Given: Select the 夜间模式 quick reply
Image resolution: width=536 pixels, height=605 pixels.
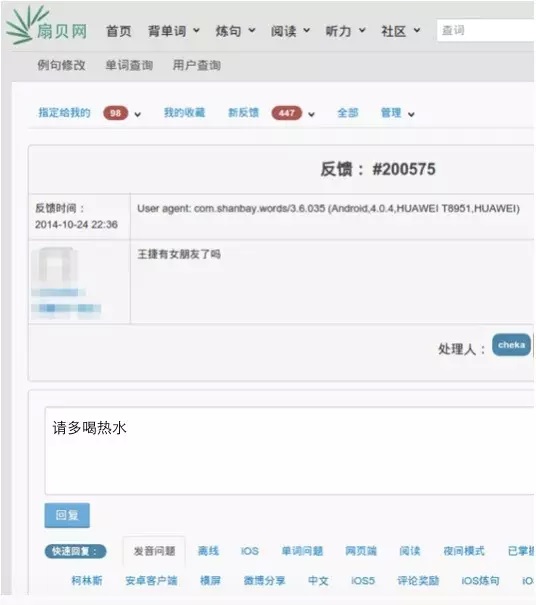Looking at the screenshot, I should coord(464,551).
